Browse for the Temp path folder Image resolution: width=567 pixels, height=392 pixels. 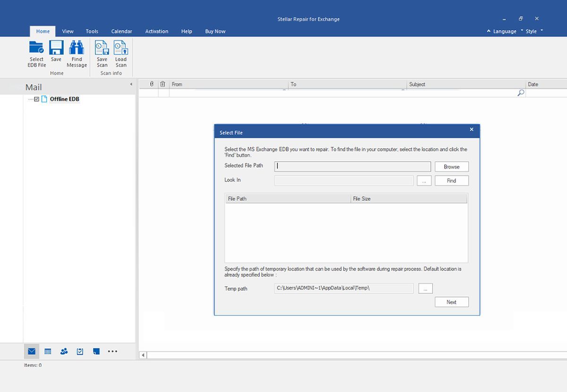click(x=425, y=289)
